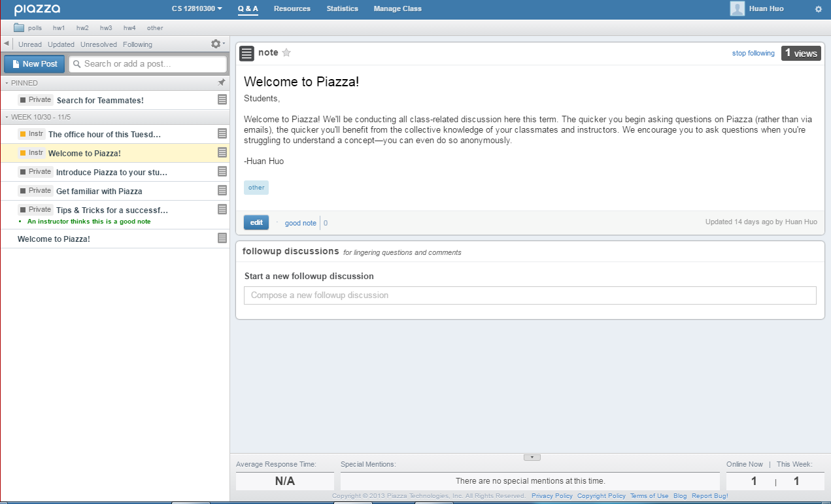Click the Piazza logo
The image size is (831, 504).
point(37,9)
